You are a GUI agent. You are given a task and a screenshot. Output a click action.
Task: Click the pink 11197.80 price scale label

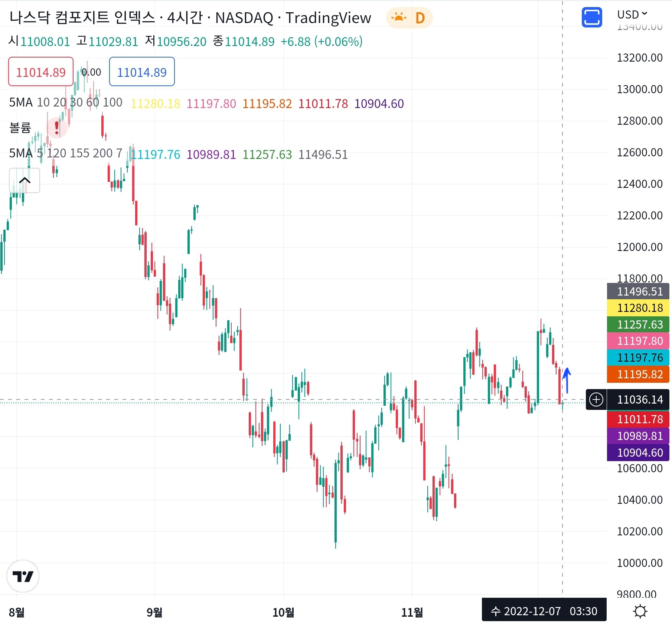click(638, 341)
